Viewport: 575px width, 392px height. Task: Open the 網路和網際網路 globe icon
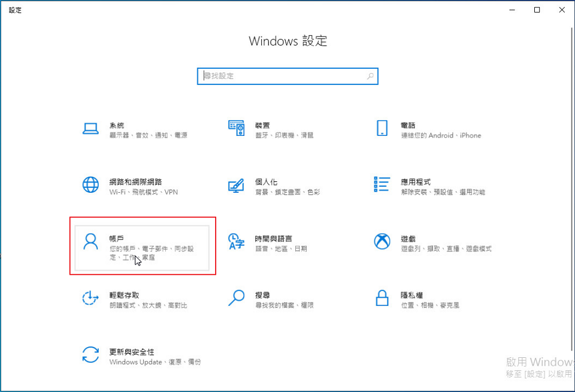[x=90, y=185]
